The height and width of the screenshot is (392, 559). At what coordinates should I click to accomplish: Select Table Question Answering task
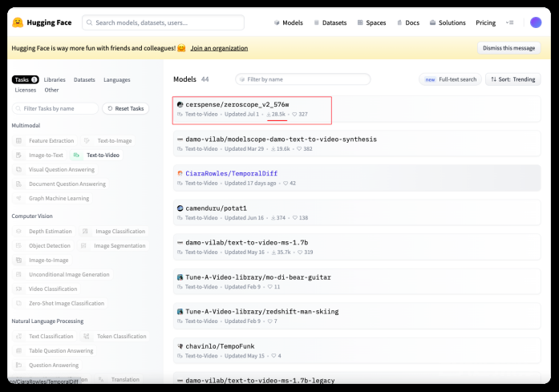click(55, 350)
